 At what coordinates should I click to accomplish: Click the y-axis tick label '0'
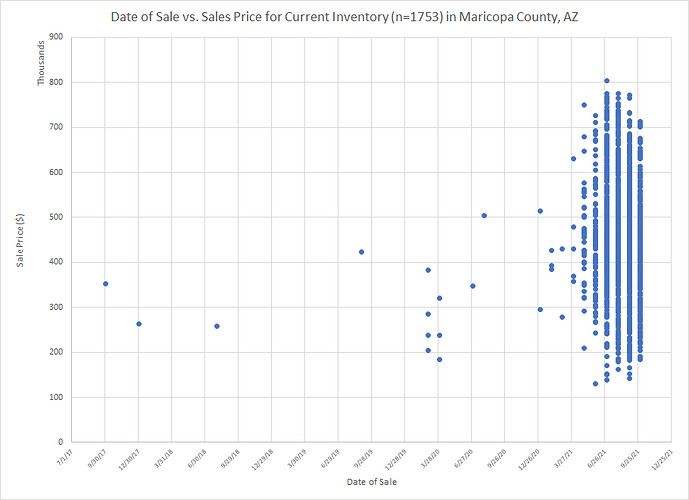61,442
